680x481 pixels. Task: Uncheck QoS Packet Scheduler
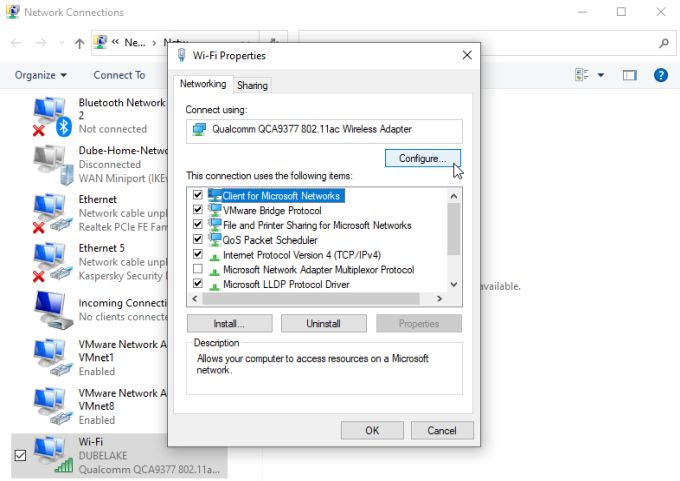[x=198, y=239]
